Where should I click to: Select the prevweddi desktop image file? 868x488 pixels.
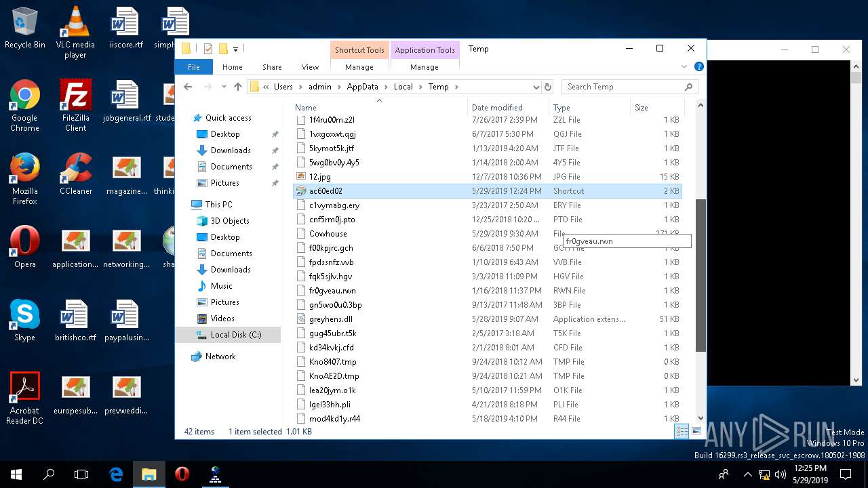coord(126,394)
